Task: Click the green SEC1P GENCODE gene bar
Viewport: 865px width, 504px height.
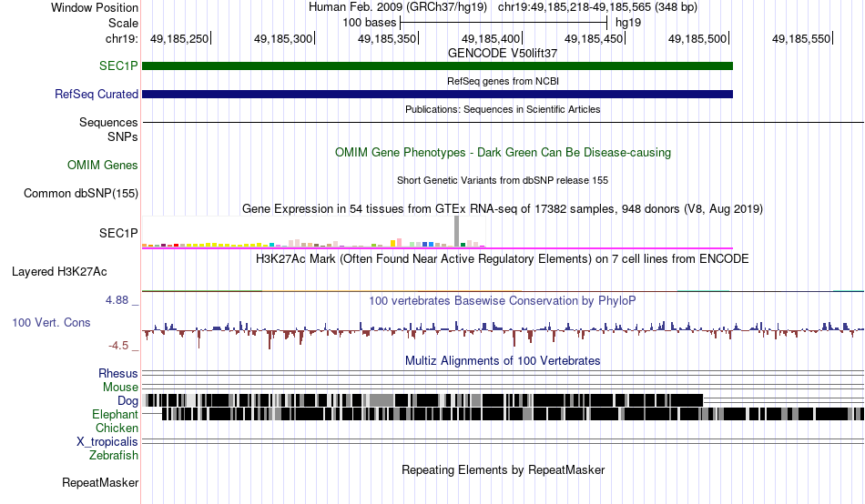Action: pos(437,66)
